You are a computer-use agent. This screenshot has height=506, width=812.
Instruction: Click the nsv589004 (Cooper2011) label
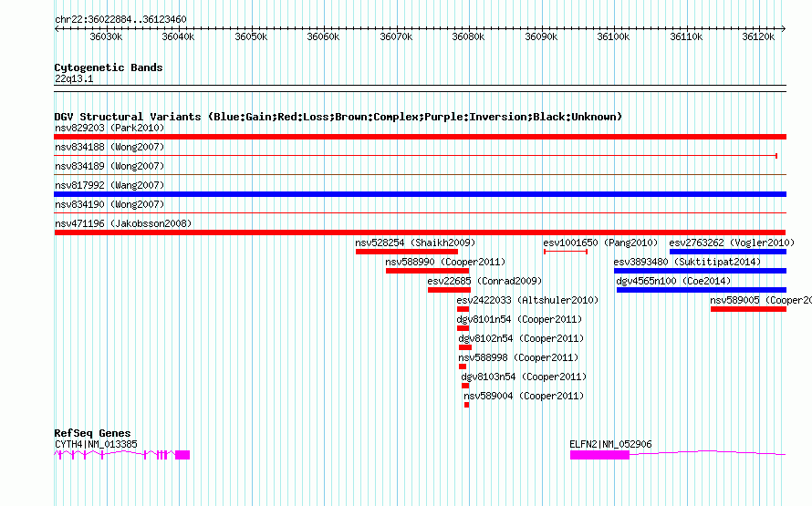pos(524,396)
